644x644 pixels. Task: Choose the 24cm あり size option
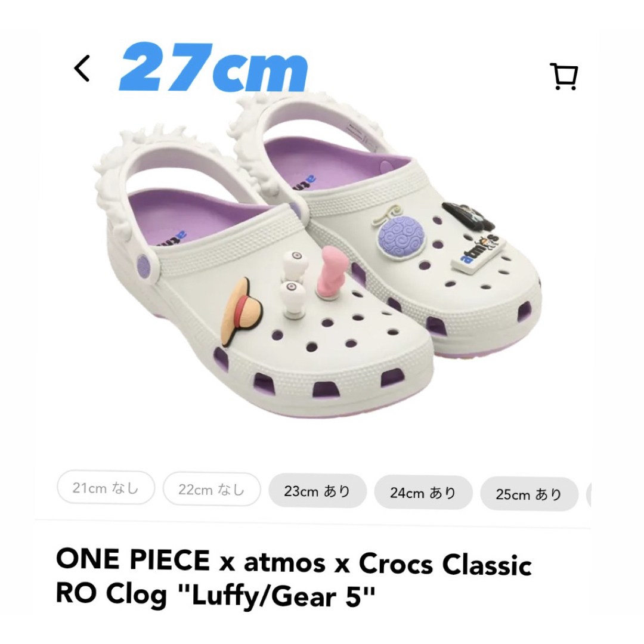click(423, 493)
